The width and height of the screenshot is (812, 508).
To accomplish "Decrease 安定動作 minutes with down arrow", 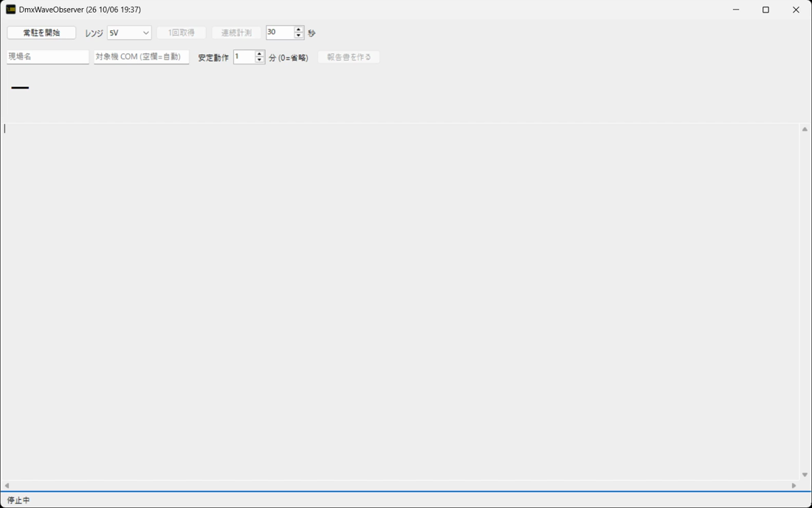I will [x=259, y=60].
